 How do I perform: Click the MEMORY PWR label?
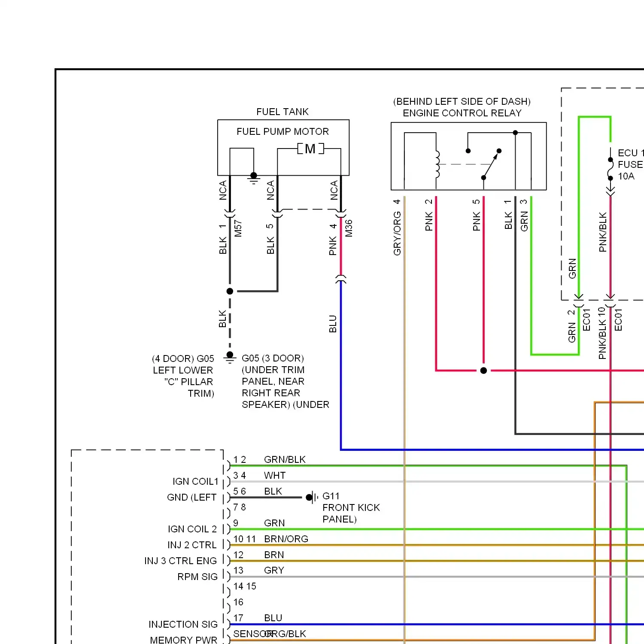(184, 640)
